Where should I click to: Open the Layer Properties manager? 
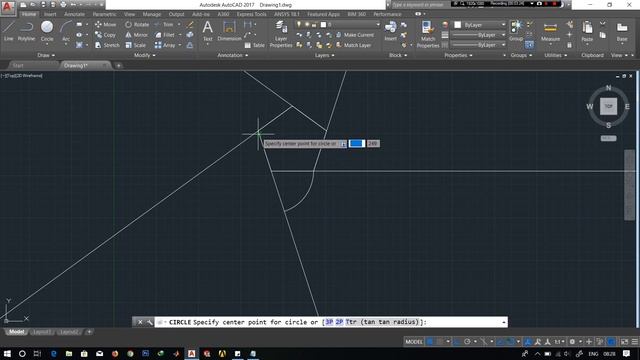pos(281,34)
